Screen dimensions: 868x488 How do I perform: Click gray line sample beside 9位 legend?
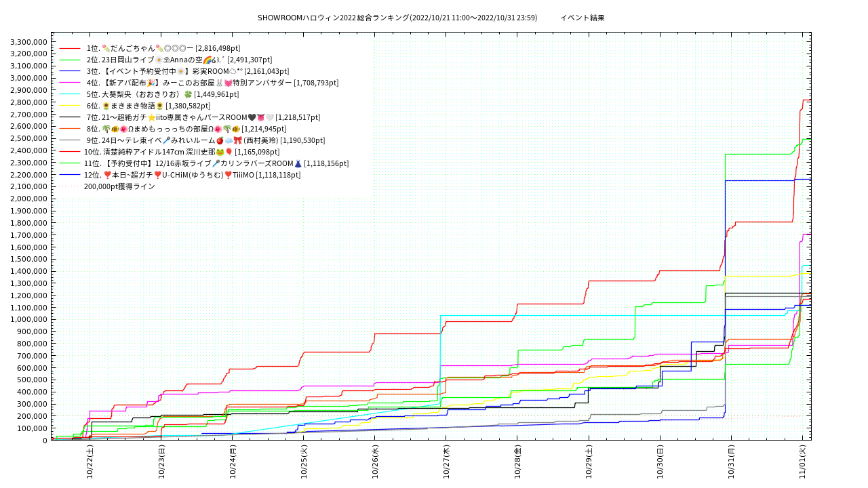coord(70,140)
